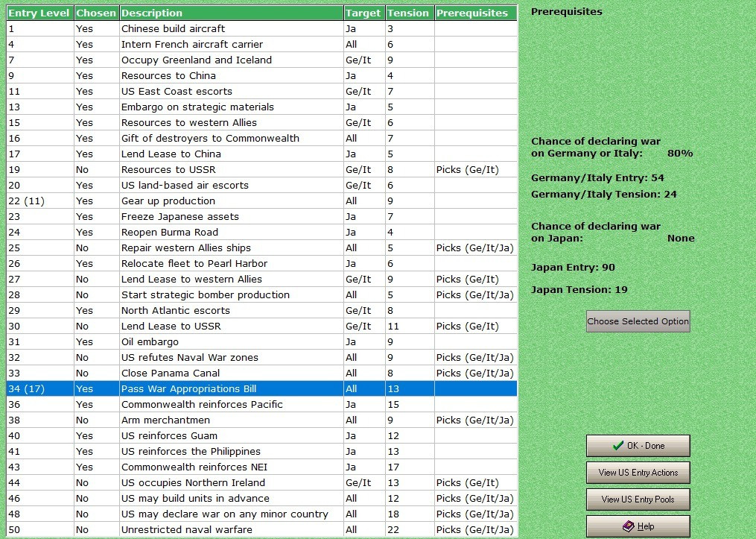The image size is (756, 539).
Task: Select the Arm merchantmen option
Action: (x=261, y=420)
